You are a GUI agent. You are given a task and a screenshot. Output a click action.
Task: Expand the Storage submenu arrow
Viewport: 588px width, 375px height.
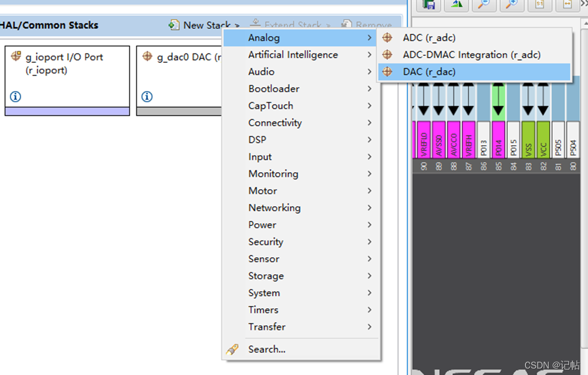pyautogui.click(x=370, y=276)
